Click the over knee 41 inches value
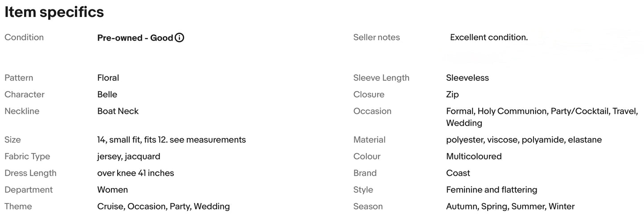The image size is (644, 220). coord(135,173)
